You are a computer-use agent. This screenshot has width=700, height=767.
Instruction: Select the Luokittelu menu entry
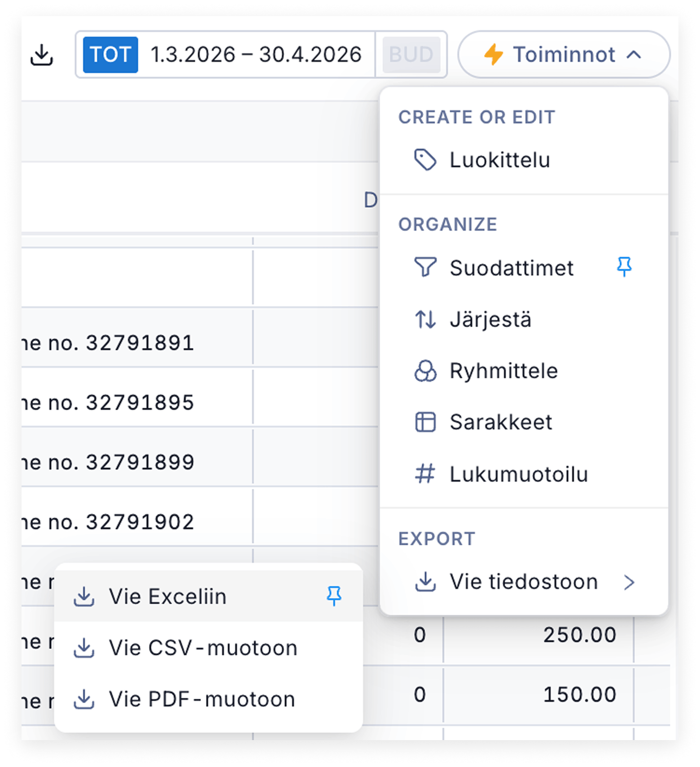524,160
